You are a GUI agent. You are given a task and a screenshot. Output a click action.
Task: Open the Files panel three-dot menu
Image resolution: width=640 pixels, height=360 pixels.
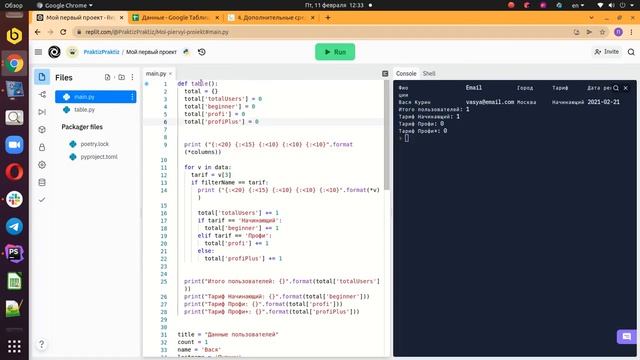132,77
